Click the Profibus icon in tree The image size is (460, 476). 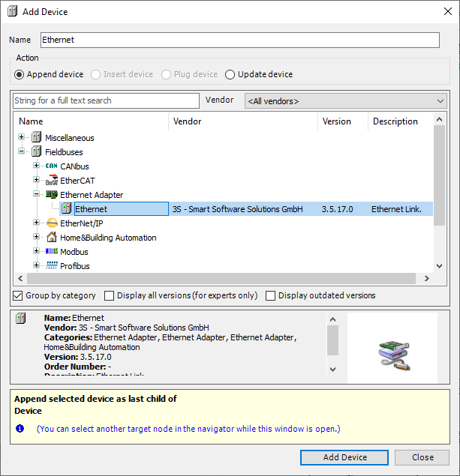click(x=51, y=266)
